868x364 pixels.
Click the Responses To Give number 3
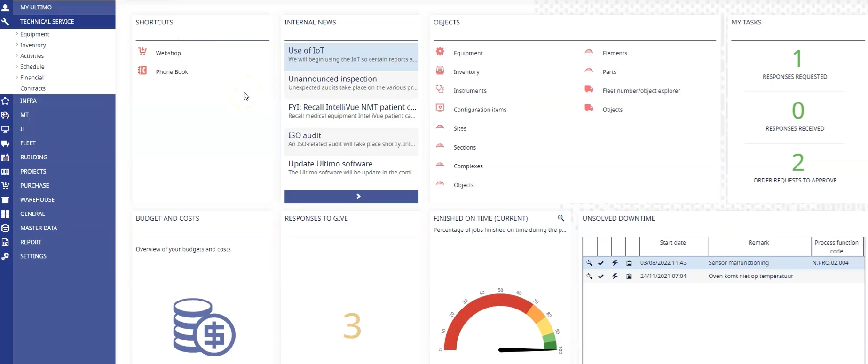(x=352, y=325)
